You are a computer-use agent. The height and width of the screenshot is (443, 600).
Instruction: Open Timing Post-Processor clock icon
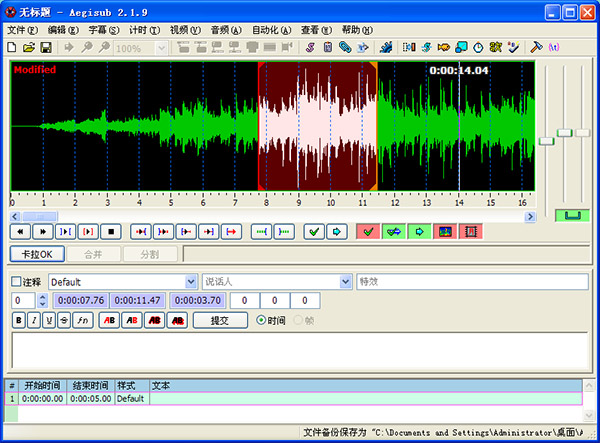tap(478, 47)
